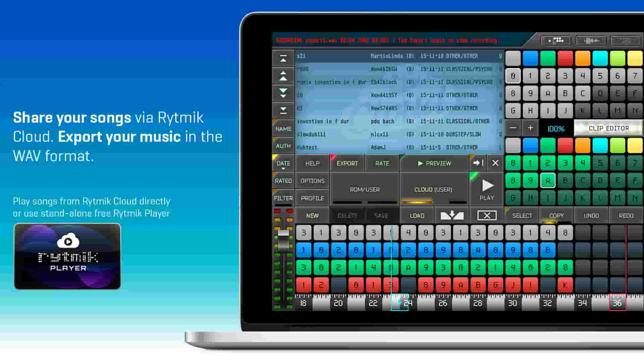Click the single down chevron in song browser
644x362 pixels.
coord(283,93)
